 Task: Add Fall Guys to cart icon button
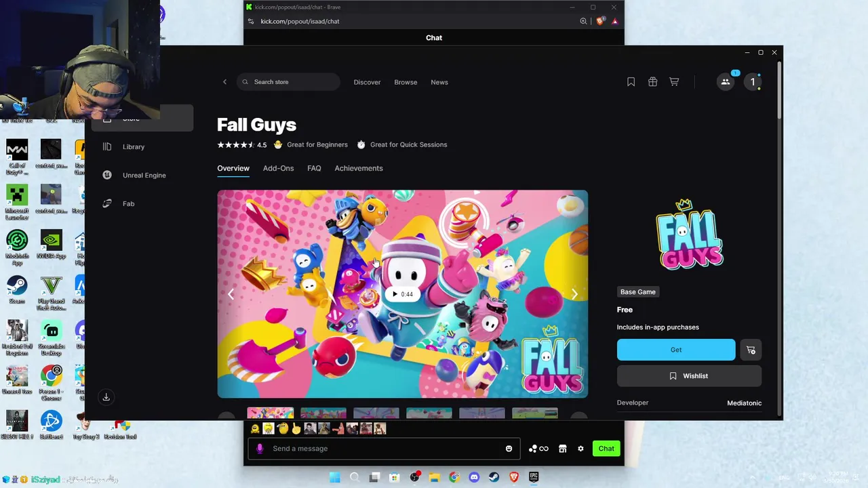(x=751, y=350)
